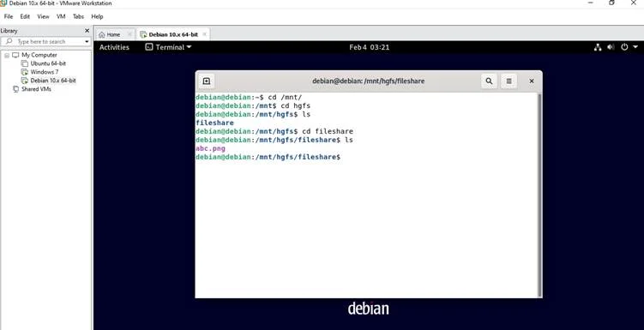Open GNOME Activities overview

pyautogui.click(x=114, y=47)
